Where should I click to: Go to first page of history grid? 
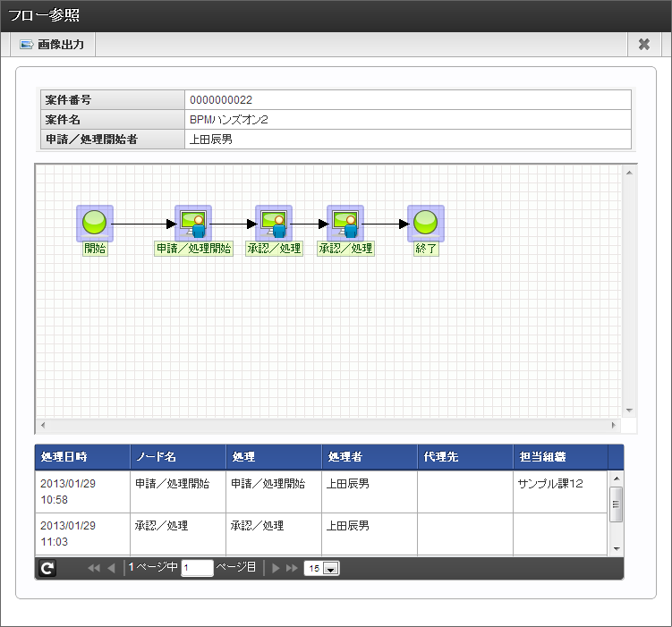pos(93,568)
